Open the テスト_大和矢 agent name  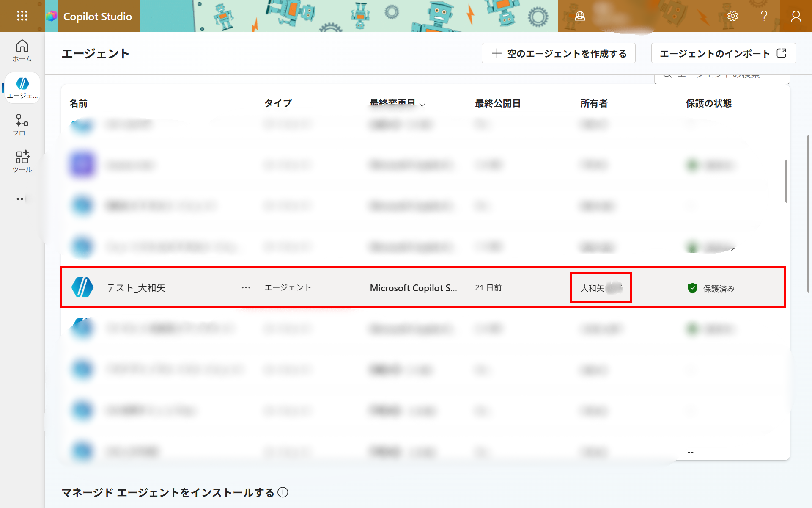(136, 288)
